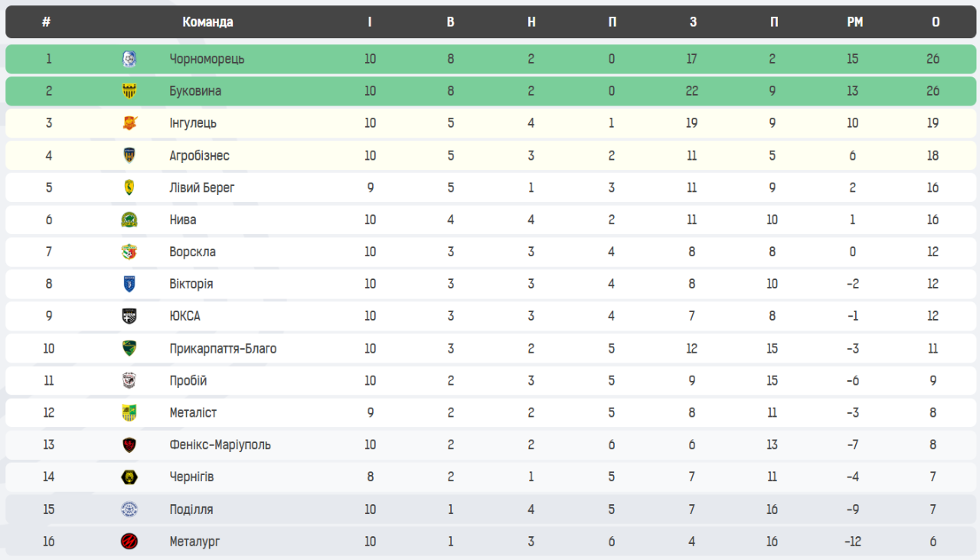Screen dimensions: 980x560
Task: Click the Чернігів team badge
Action: [129, 477]
